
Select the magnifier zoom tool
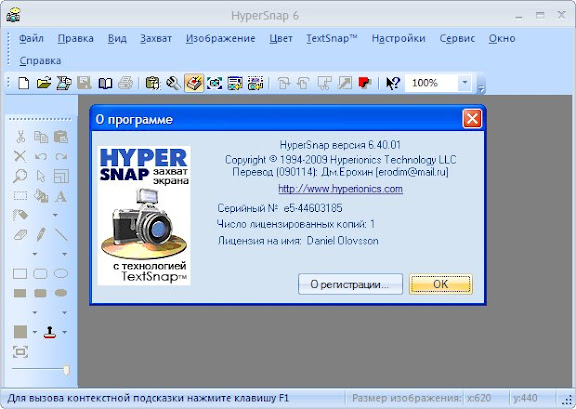[20, 176]
